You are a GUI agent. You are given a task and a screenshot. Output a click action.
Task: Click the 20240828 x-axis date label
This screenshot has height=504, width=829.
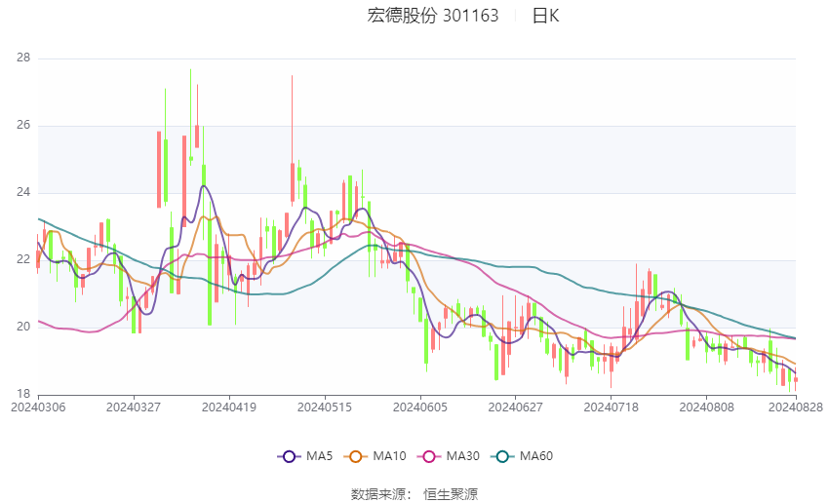pos(796,407)
